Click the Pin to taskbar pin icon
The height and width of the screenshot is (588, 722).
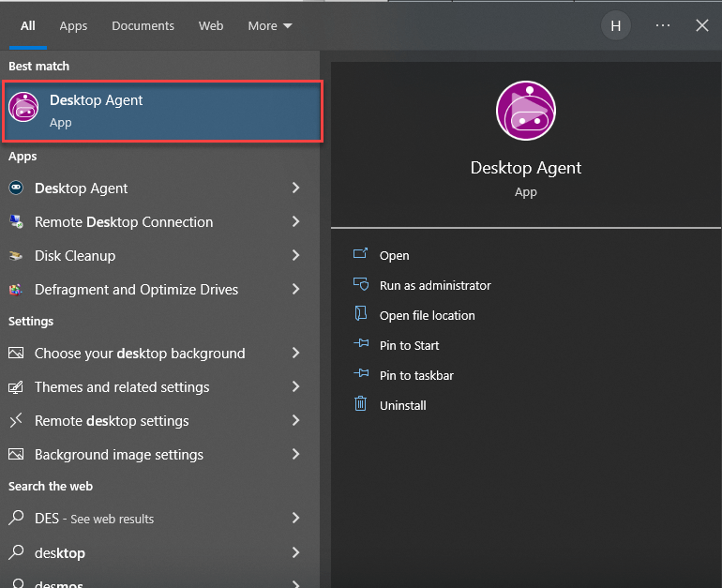(360, 375)
